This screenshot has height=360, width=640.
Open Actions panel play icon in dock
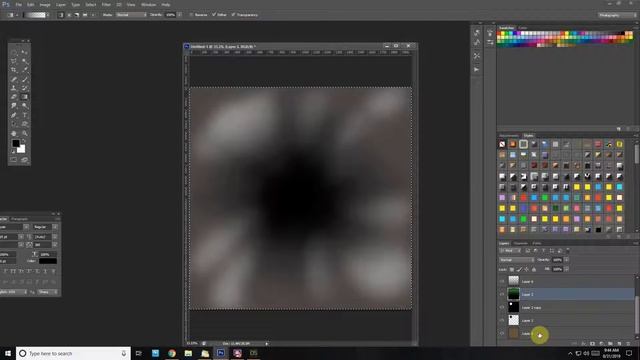476,69
